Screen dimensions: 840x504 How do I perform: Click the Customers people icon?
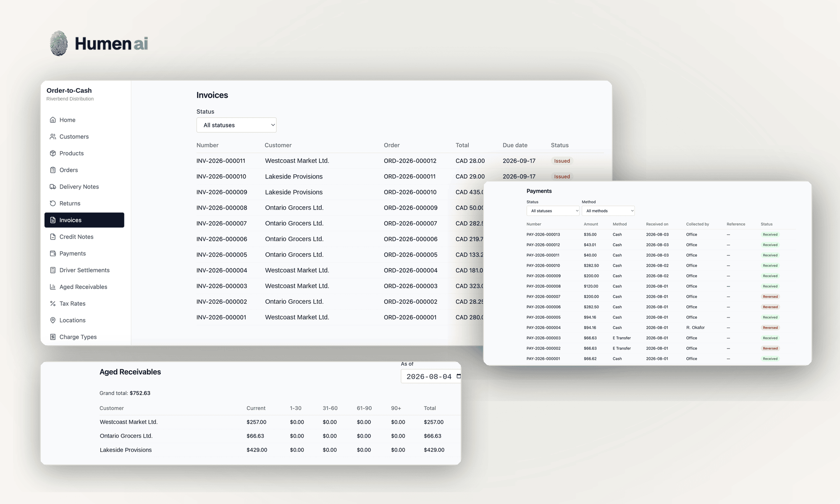53,136
